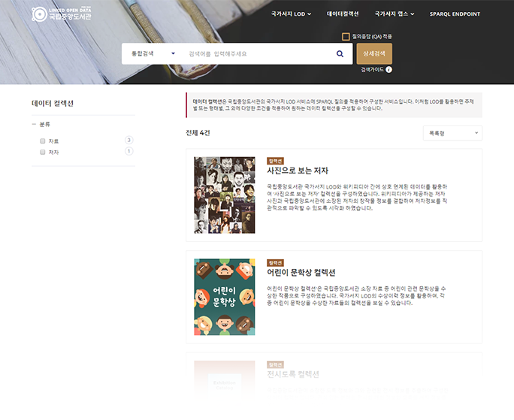Enable the 질의응답(QA) 적용 checkbox
Viewport: 514px width, 420px height.
[346, 36]
